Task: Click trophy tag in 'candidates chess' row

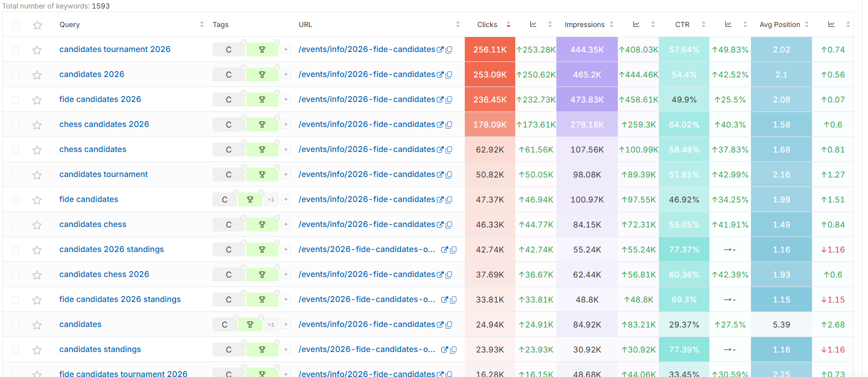Action: click(x=262, y=224)
